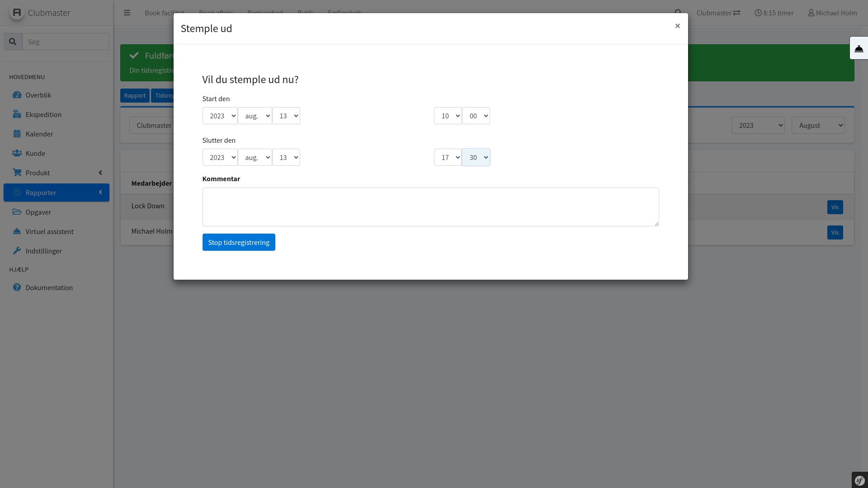Image resolution: width=868 pixels, height=488 pixels.
Task: Click Stop tidsregistrering button
Action: coord(239,242)
